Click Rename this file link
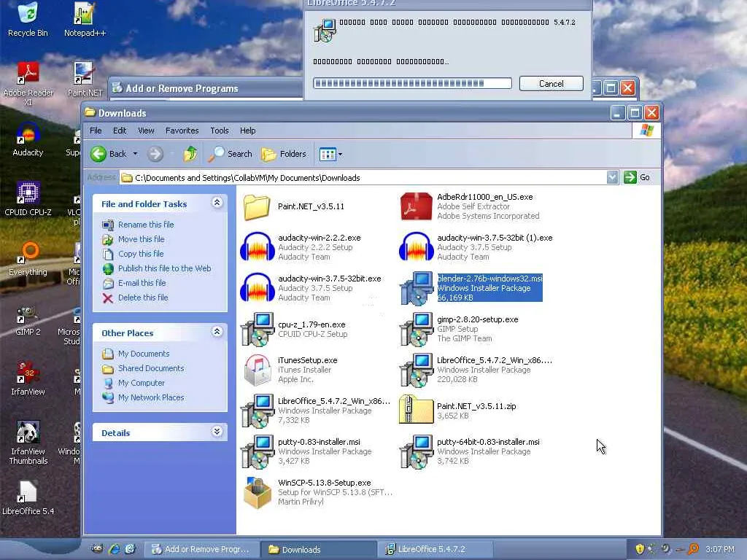The height and width of the screenshot is (560, 747). pos(146,225)
